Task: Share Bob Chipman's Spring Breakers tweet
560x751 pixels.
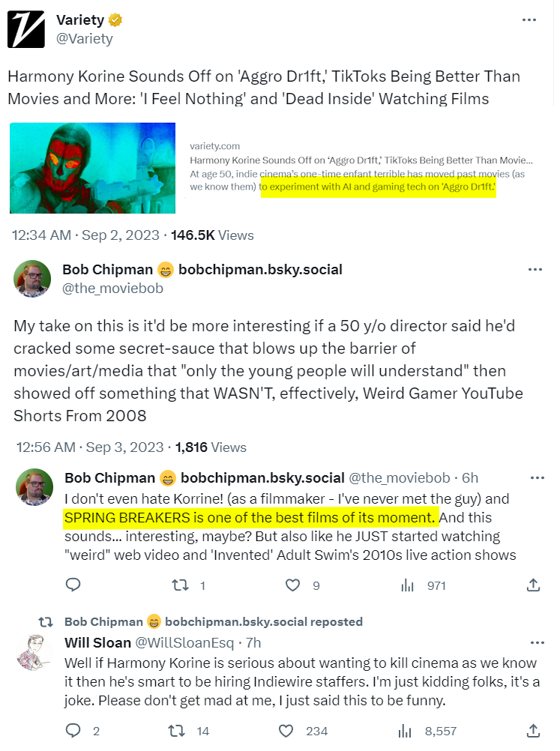Action: [534, 585]
